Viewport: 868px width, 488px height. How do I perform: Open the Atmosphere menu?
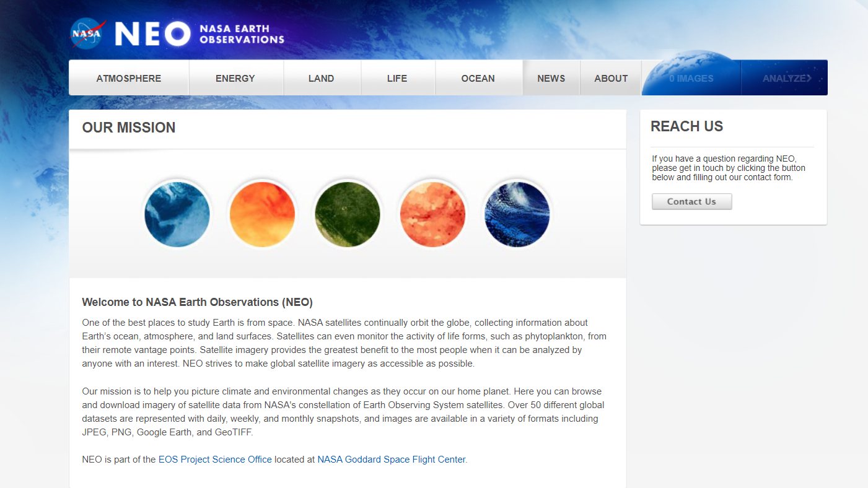click(129, 79)
